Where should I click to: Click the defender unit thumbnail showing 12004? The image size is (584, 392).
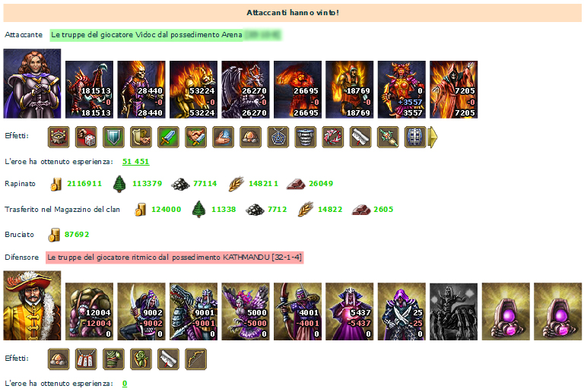90,311
